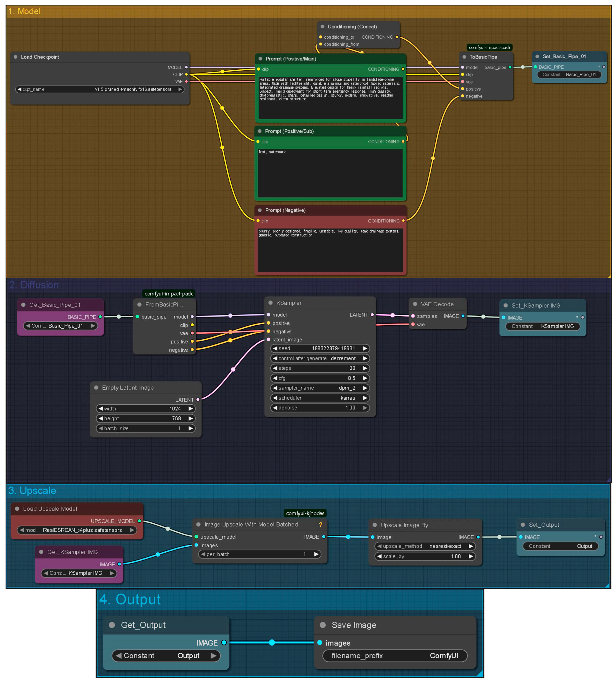Click the UPSCALE_MODEL output socket
The width and height of the screenshot is (616, 683).
(x=139, y=521)
